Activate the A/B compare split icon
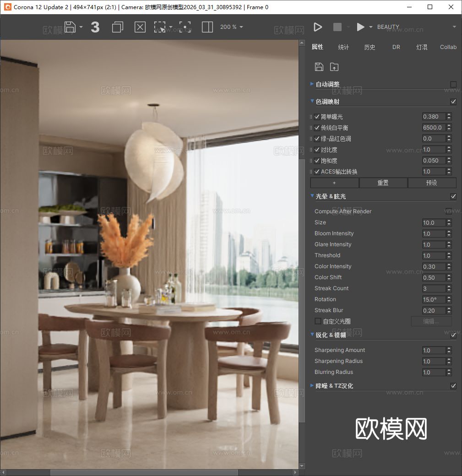The image size is (462, 476). (207, 27)
